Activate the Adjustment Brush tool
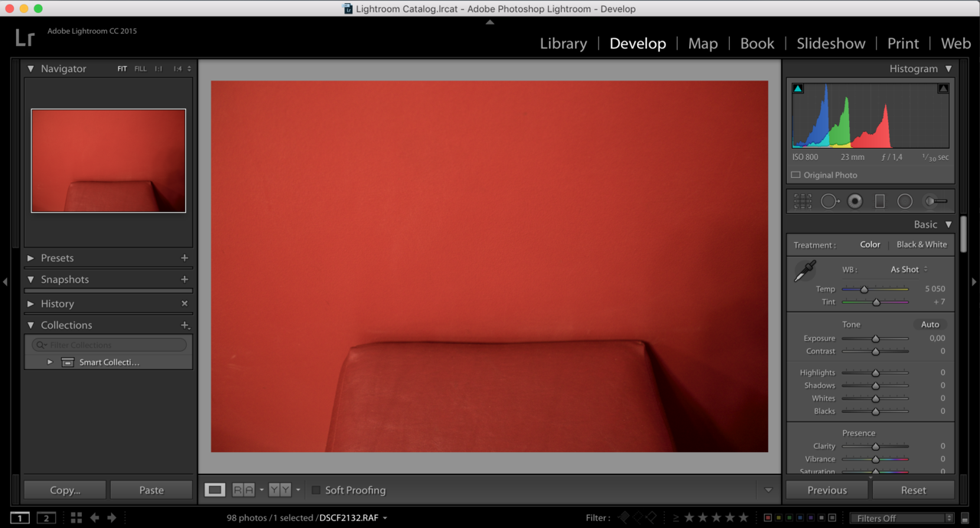The width and height of the screenshot is (980, 528). point(935,202)
